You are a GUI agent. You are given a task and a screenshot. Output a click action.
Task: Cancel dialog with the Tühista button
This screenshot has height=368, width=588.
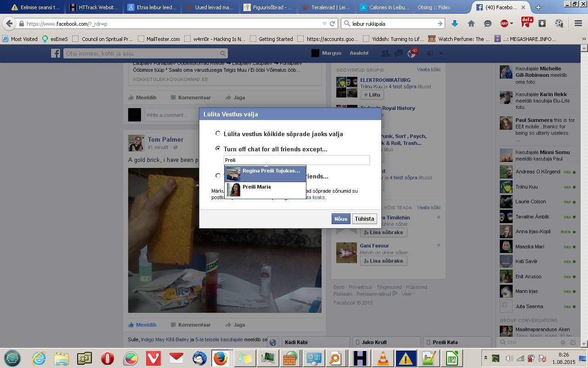365,219
